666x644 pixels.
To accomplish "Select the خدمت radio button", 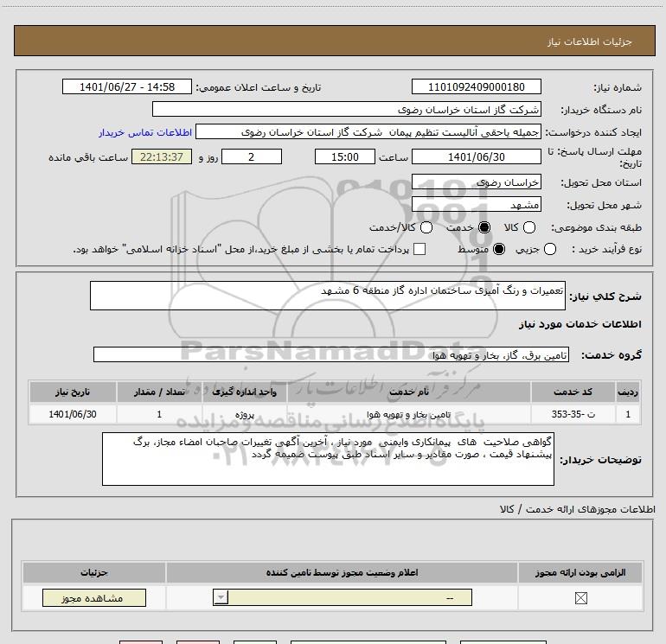I will click(483, 227).
